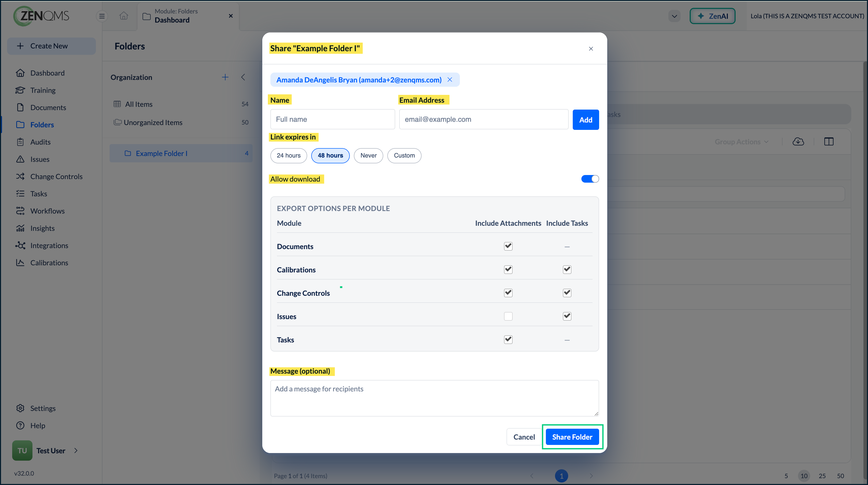Select page 1 in pagination

point(561,476)
